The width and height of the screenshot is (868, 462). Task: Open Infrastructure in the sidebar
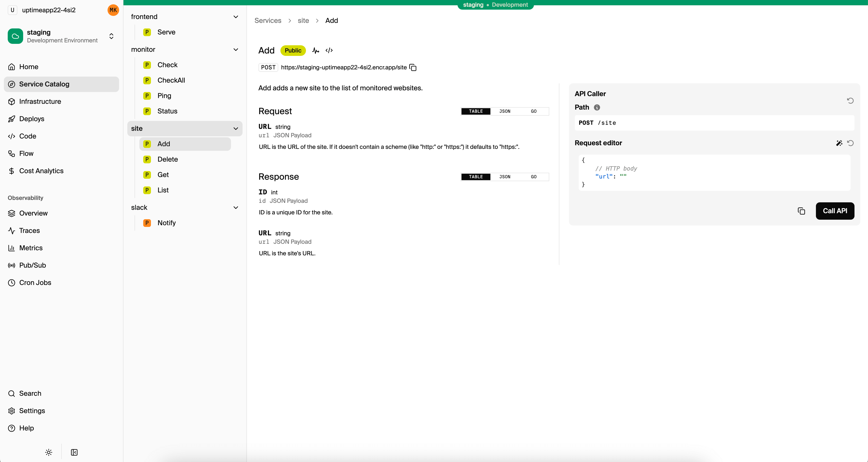(40, 101)
